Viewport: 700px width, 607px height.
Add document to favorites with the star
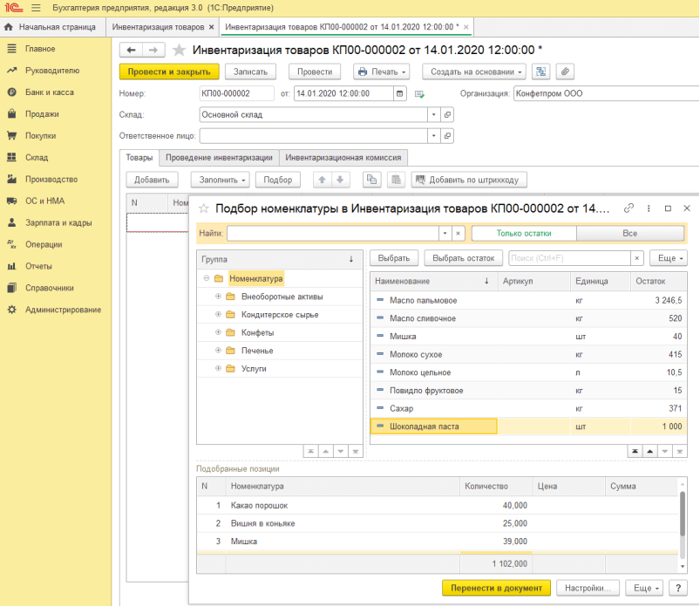click(x=179, y=50)
